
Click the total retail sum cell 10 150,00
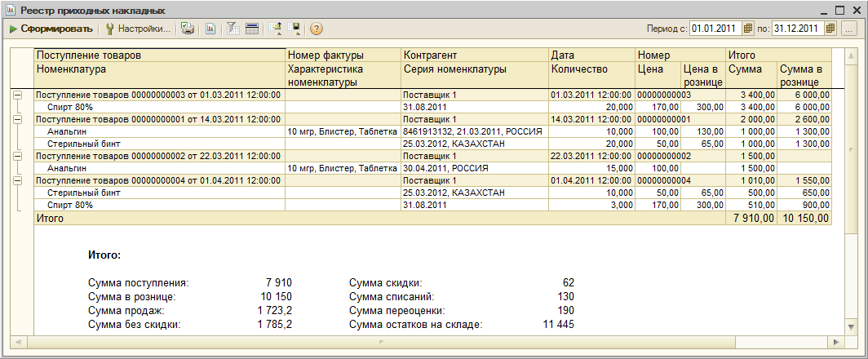[804, 219]
